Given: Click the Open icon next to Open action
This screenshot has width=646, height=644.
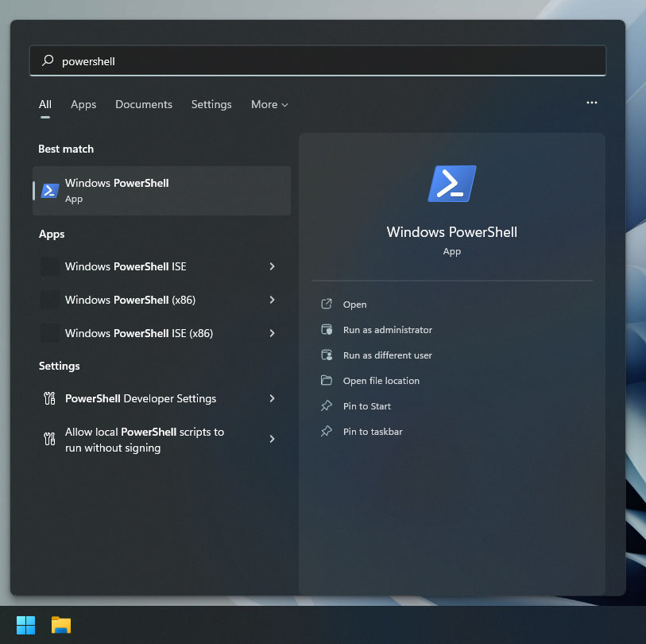Looking at the screenshot, I should pos(327,304).
